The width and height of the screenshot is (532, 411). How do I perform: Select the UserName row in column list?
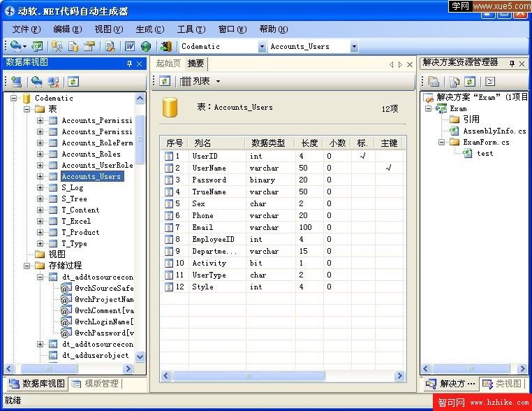tap(281, 168)
